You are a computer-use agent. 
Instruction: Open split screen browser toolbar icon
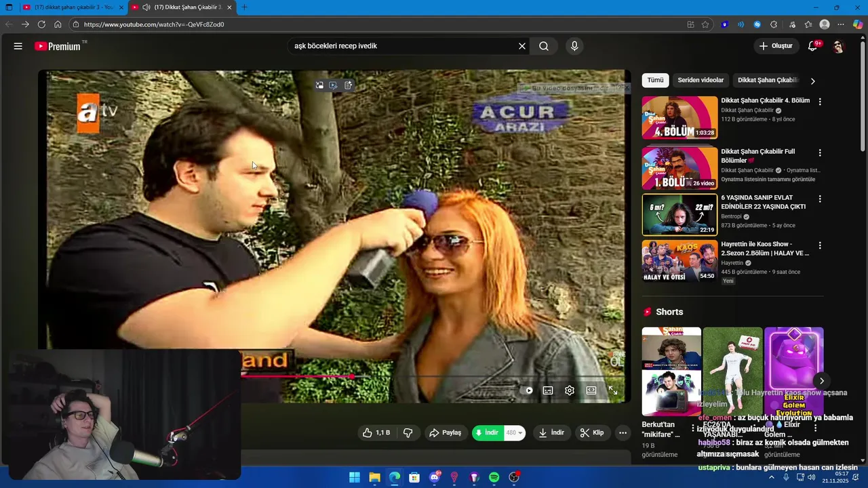pos(690,24)
